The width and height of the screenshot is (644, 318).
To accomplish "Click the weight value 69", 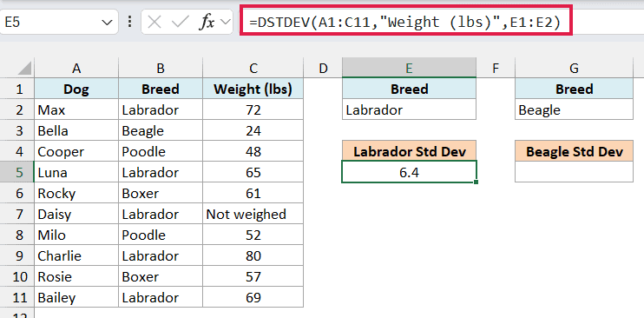I will pyautogui.click(x=253, y=297).
